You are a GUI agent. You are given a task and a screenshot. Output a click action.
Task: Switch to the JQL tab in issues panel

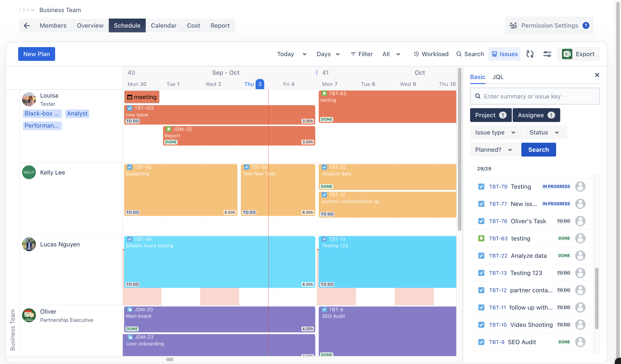point(498,77)
